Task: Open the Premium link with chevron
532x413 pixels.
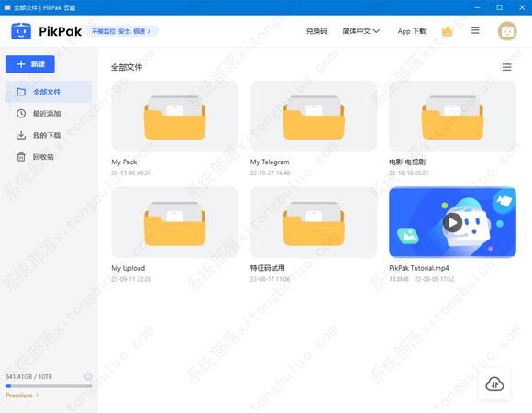Action: (22, 396)
